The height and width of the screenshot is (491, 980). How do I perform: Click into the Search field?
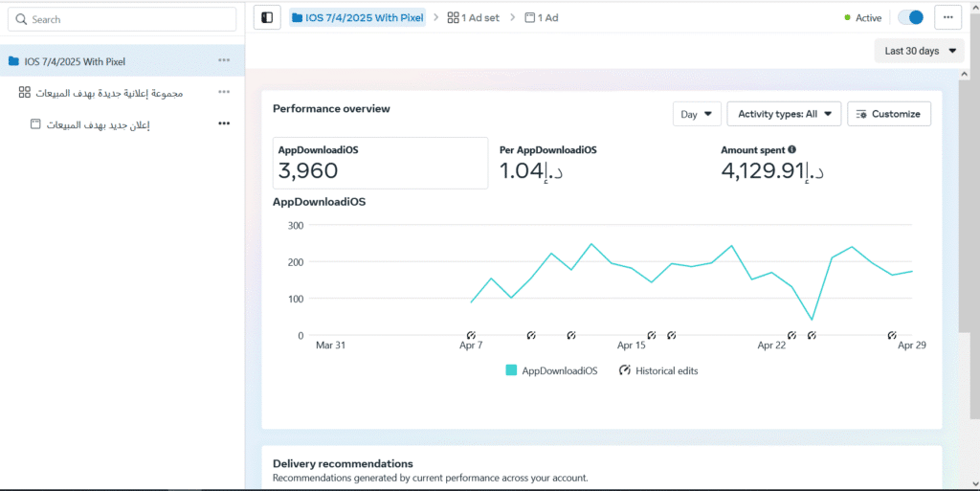tap(122, 19)
